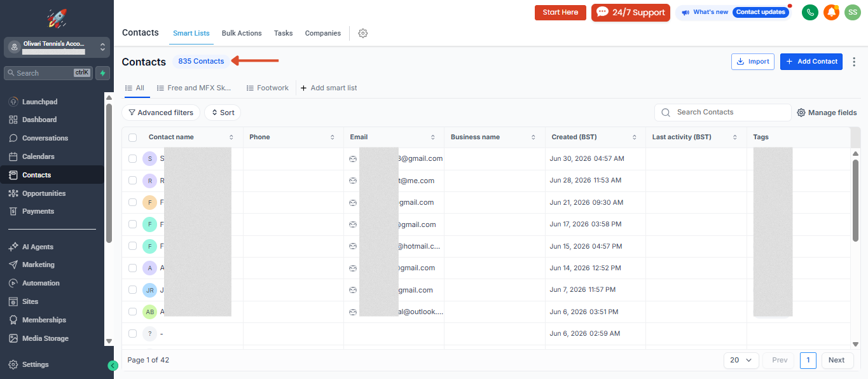Image resolution: width=868 pixels, height=379 pixels.
Task: Click the rocket logo
Action: point(57,18)
